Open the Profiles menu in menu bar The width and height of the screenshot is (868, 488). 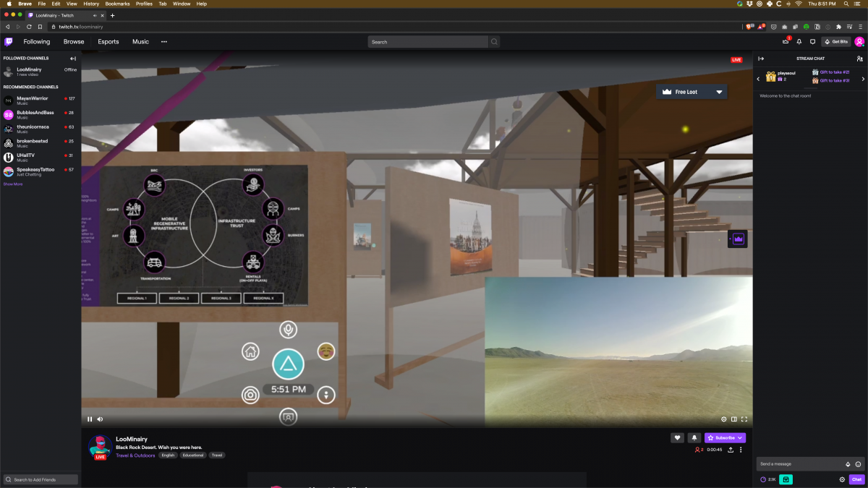pos(144,4)
